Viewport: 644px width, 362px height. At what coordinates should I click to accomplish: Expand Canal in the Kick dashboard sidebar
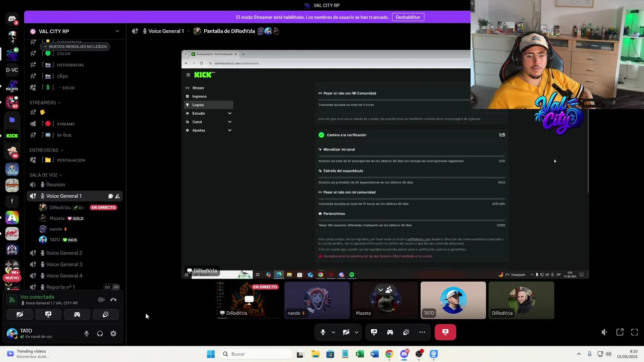coord(229,122)
